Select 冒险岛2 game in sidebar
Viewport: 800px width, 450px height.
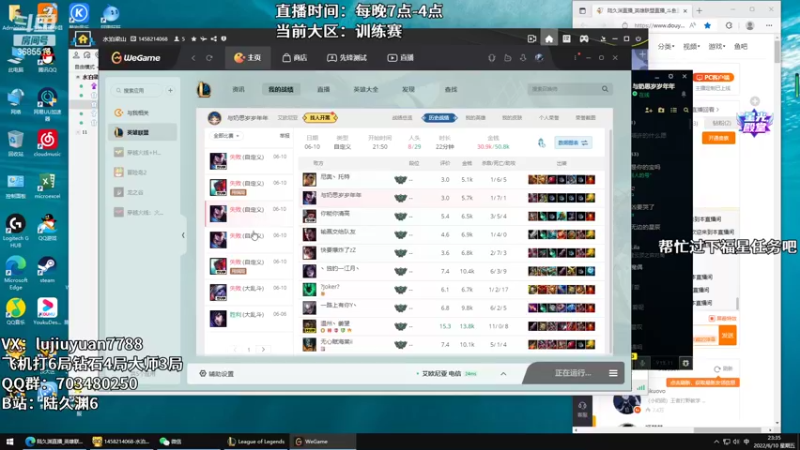pos(142,172)
